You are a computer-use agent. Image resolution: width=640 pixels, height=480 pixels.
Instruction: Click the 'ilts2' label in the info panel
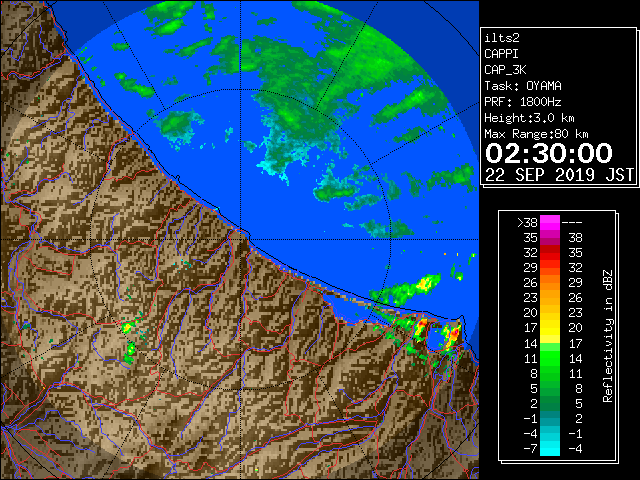[x=502, y=38]
